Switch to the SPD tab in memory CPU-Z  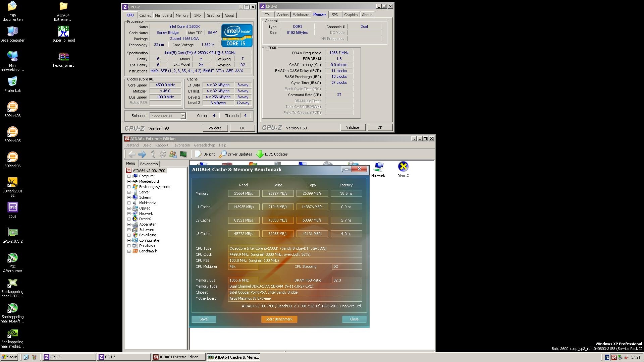coord(335,15)
